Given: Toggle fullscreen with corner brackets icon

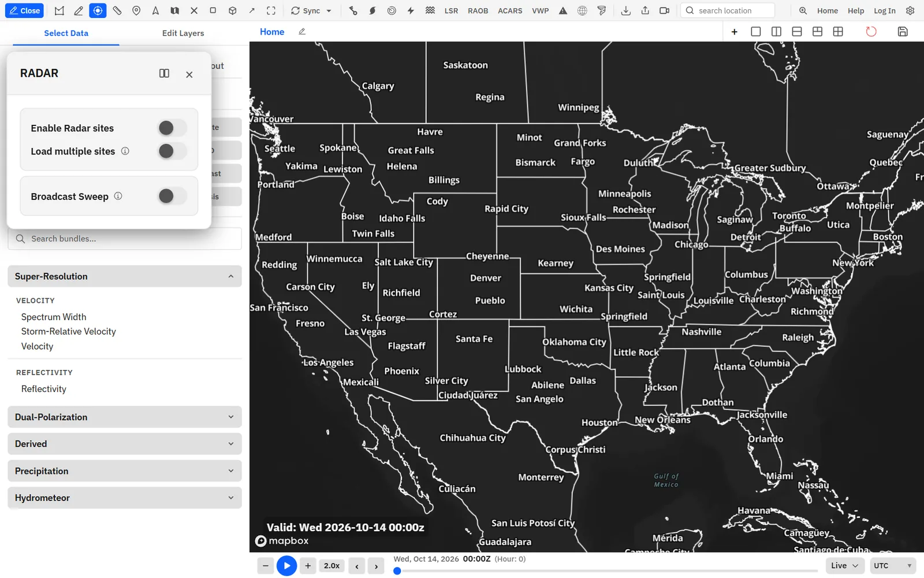Looking at the screenshot, I should [x=271, y=10].
